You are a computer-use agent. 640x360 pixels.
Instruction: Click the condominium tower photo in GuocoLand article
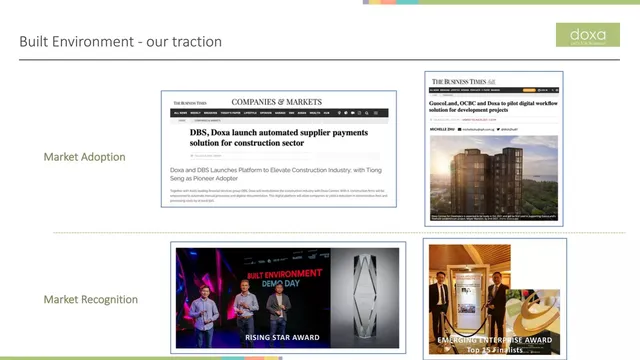pos(494,178)
